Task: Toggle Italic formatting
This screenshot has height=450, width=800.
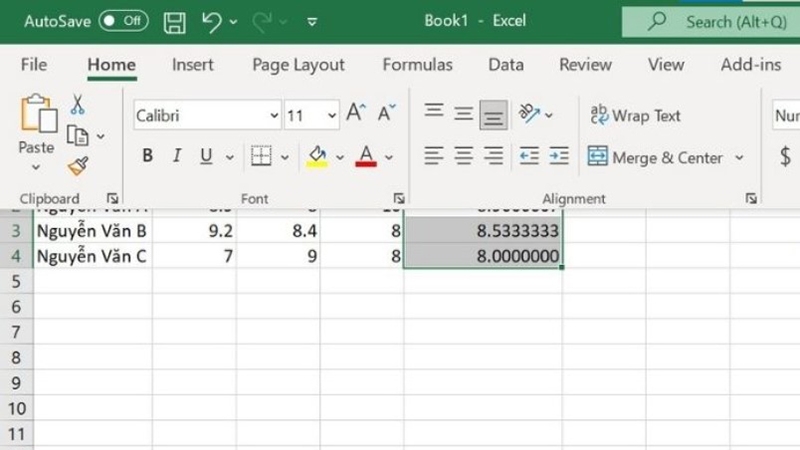Action: pyautogui.click(x=177, y=156)
